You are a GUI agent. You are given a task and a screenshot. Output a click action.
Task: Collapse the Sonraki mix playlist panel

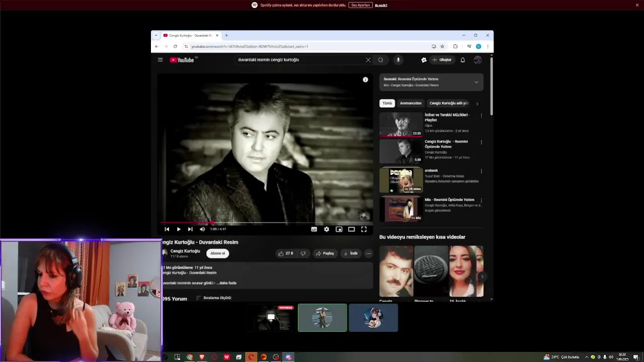click(x=476, y=82)
